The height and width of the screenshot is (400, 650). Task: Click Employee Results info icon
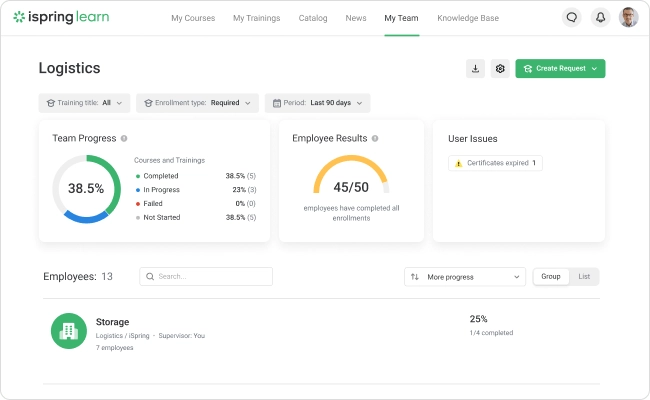pyautogui.click(x=375, y=138)
